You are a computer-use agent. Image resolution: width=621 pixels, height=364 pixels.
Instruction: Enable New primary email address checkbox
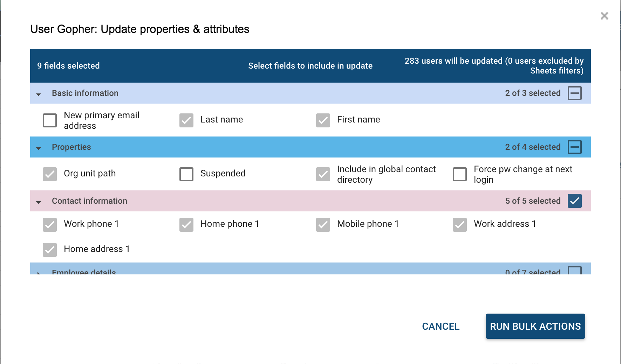tap(50, 120)
